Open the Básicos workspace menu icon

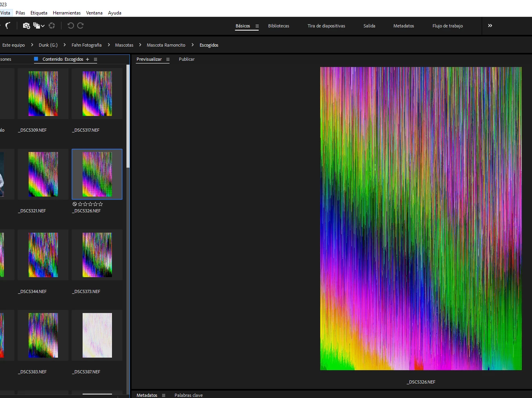[x=257, y=26]
